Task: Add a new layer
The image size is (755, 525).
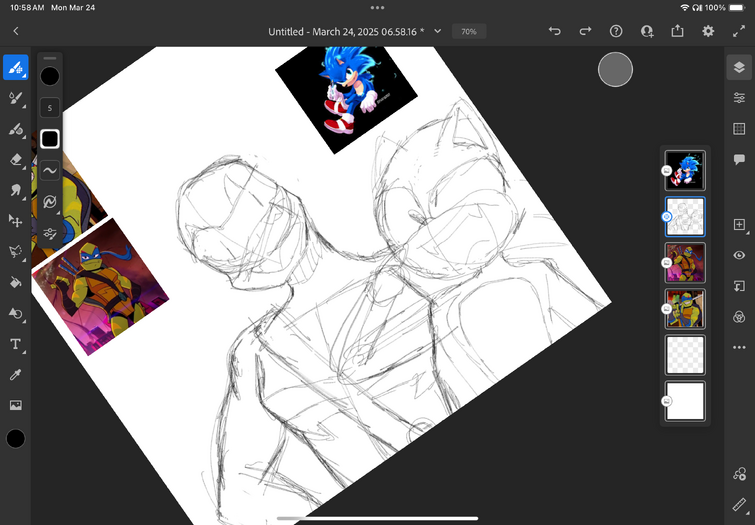Action: click(x=739, y=224)
